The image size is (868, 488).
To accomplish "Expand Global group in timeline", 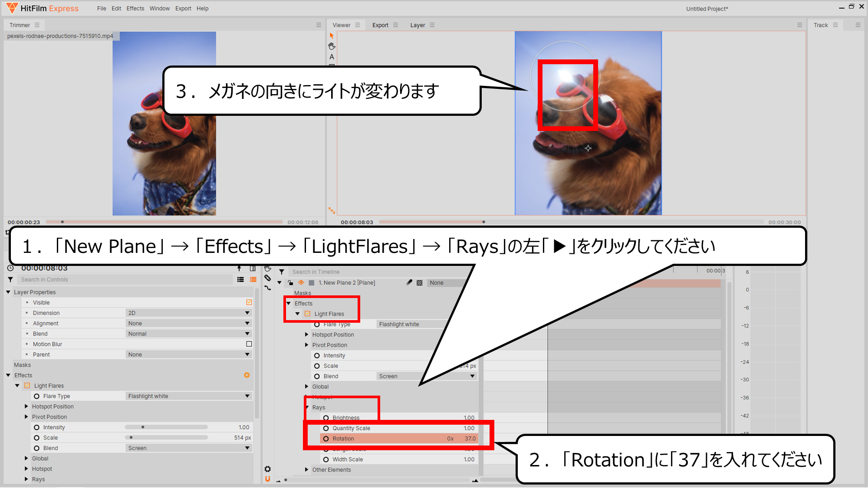I will click(307, 386).
